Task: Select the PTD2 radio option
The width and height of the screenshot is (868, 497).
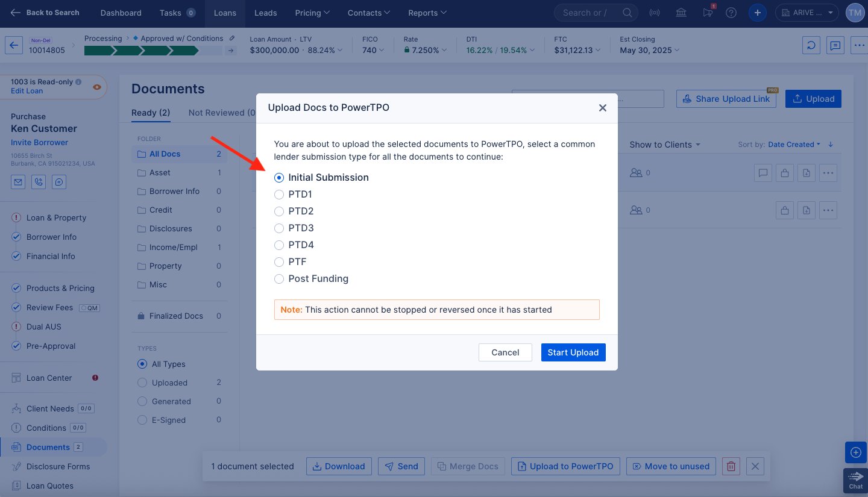Action: (x=279, y=211)
